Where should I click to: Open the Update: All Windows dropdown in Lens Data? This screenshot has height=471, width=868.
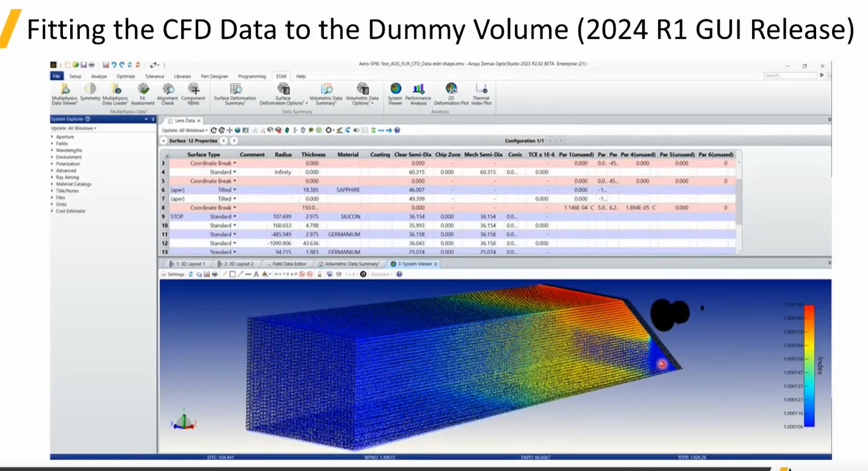click(x=184, y=130)
